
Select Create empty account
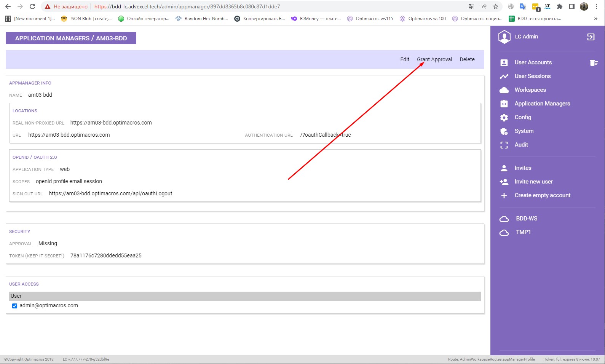coord(543,195)
